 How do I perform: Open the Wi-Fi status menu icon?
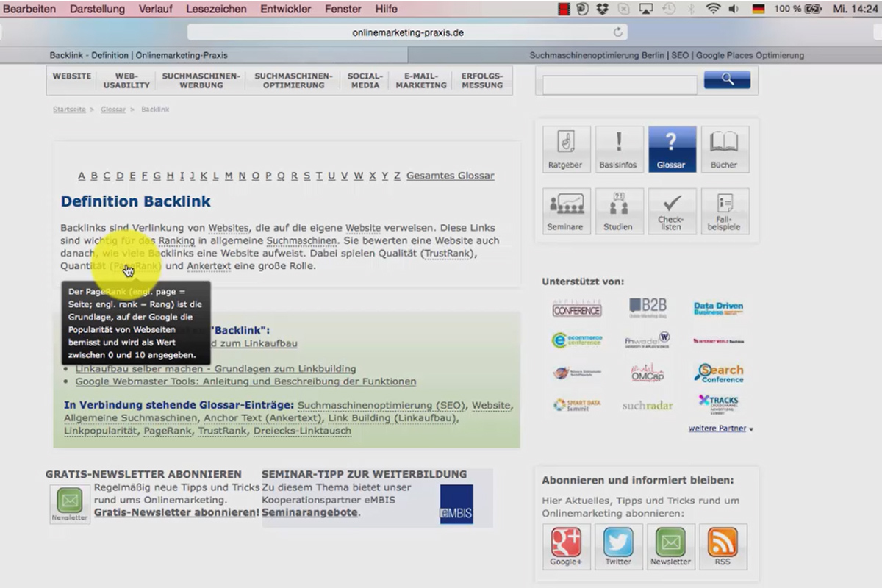coord(712,9)
